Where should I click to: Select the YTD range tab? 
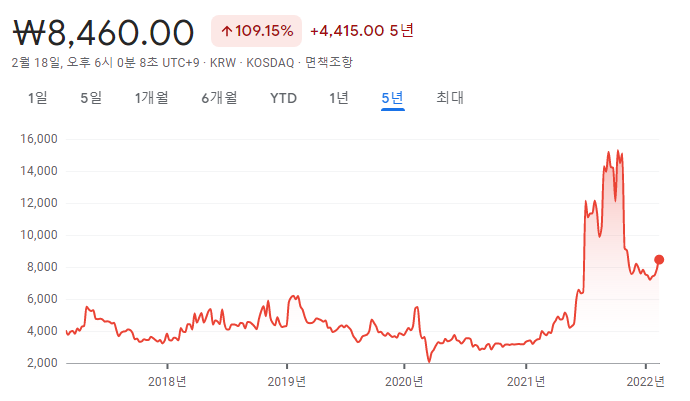(x=283, y=98)
